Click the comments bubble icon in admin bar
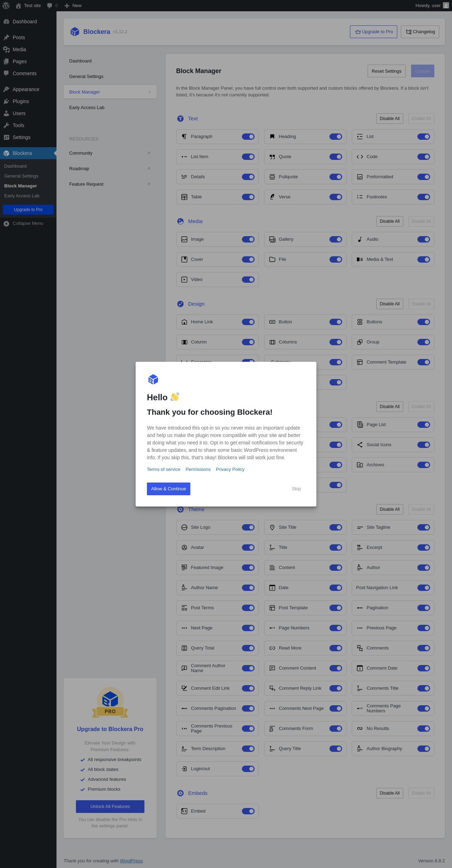Viewport: 452px width, 868px height. [x=49, y=6]
